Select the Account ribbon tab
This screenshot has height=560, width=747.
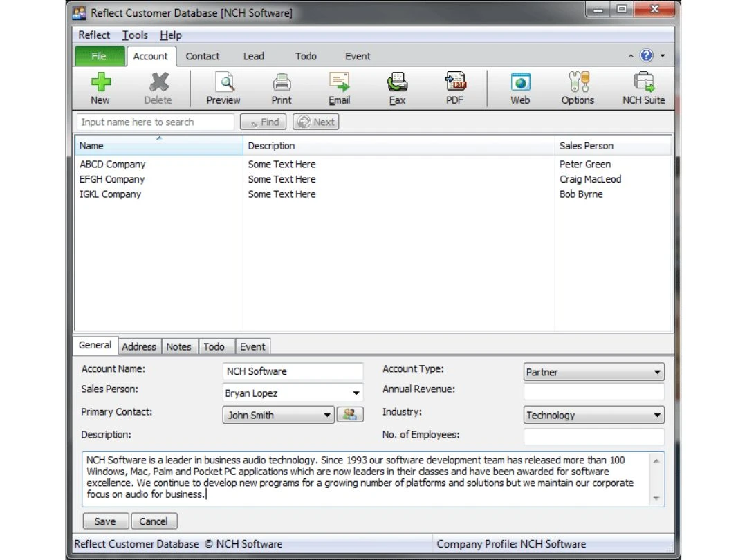tap(151, 56)
